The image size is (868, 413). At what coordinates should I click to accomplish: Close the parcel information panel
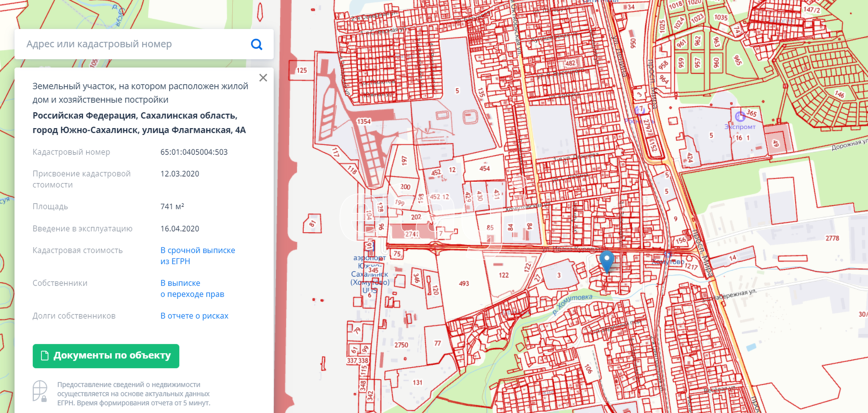[x=263, y=78]
